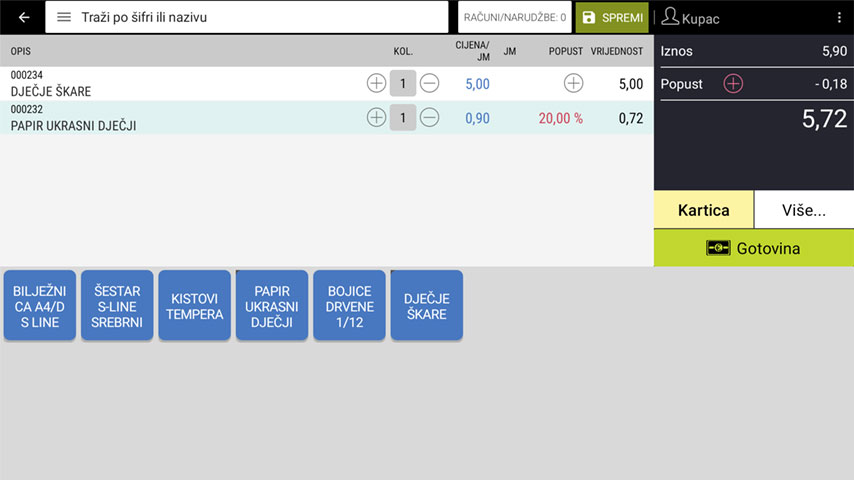Viewport: 854px width, 480px height.
Task: Click the VRIJEDNOST column header
Action: (617, 51)
